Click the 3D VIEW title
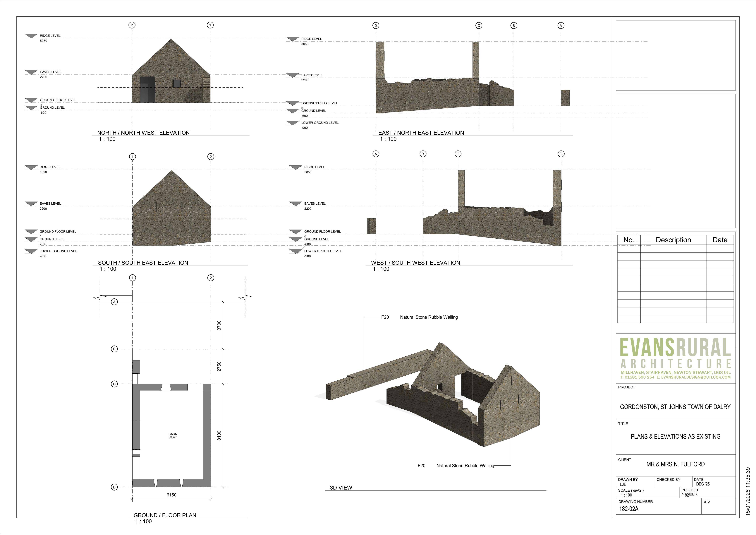Image resolution: width=756 pixels, height=535 pixels. 341,487
